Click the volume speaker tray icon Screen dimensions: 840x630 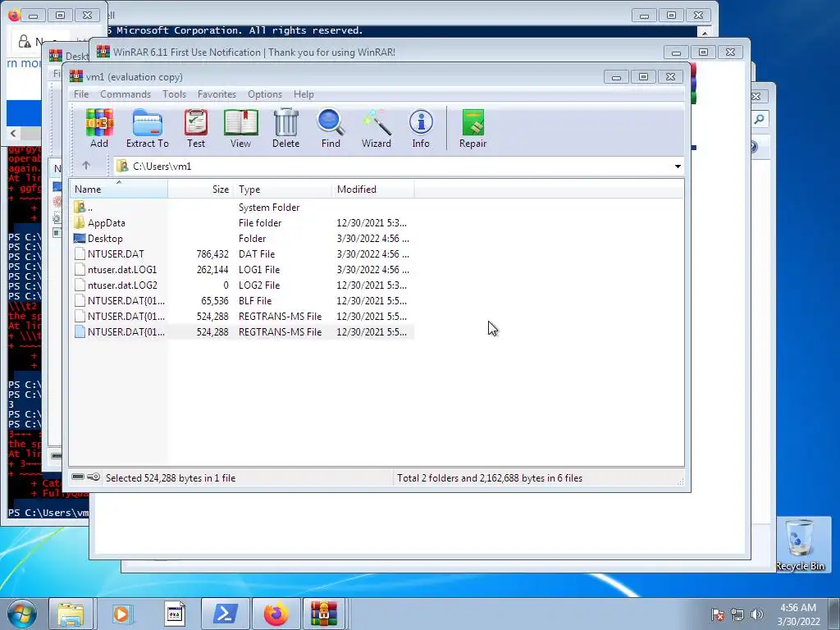point(757,614)
